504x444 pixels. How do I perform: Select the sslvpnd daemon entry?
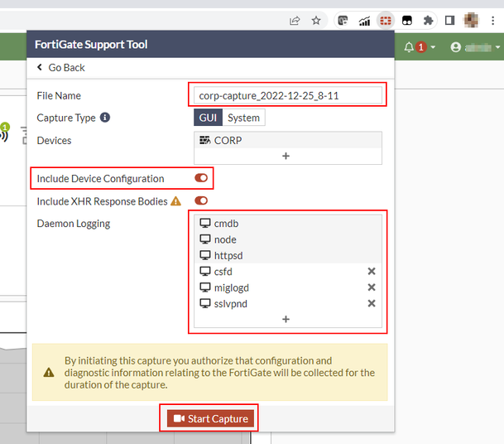coord(288,303)
